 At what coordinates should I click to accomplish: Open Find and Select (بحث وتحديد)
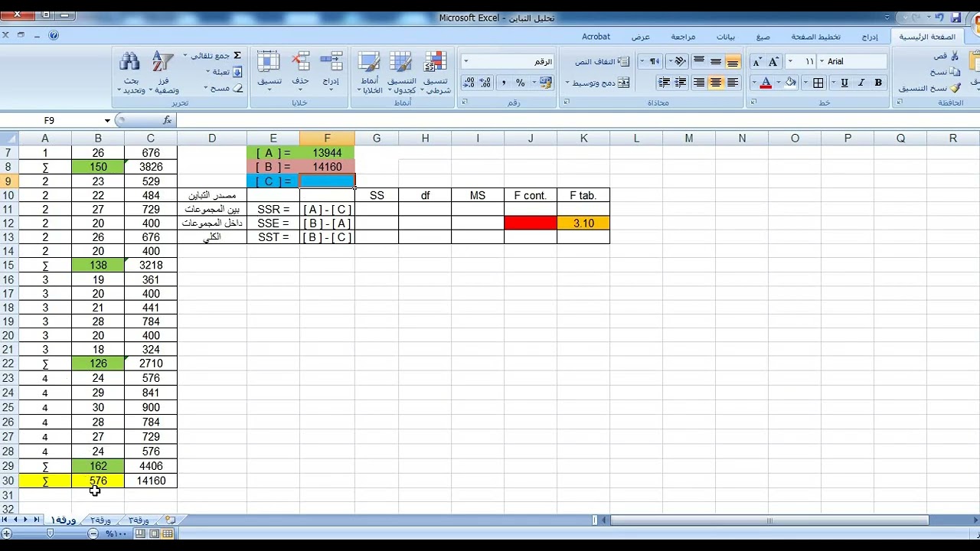tap(131, 73)
